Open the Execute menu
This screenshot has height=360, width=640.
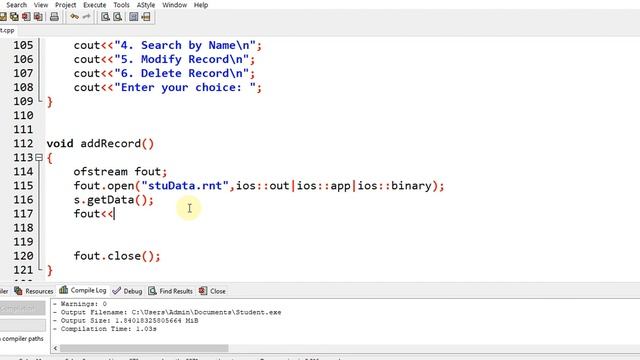[x=95, y=5]
